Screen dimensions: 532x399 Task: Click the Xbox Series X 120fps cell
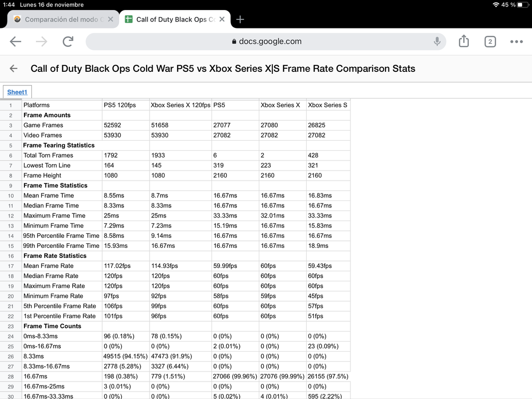coord(180,105)
